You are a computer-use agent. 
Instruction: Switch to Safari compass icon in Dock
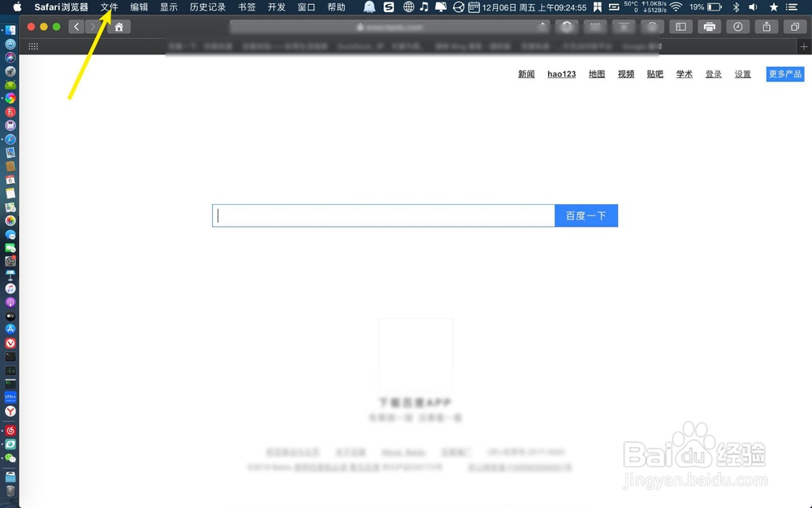click(11, 139)
